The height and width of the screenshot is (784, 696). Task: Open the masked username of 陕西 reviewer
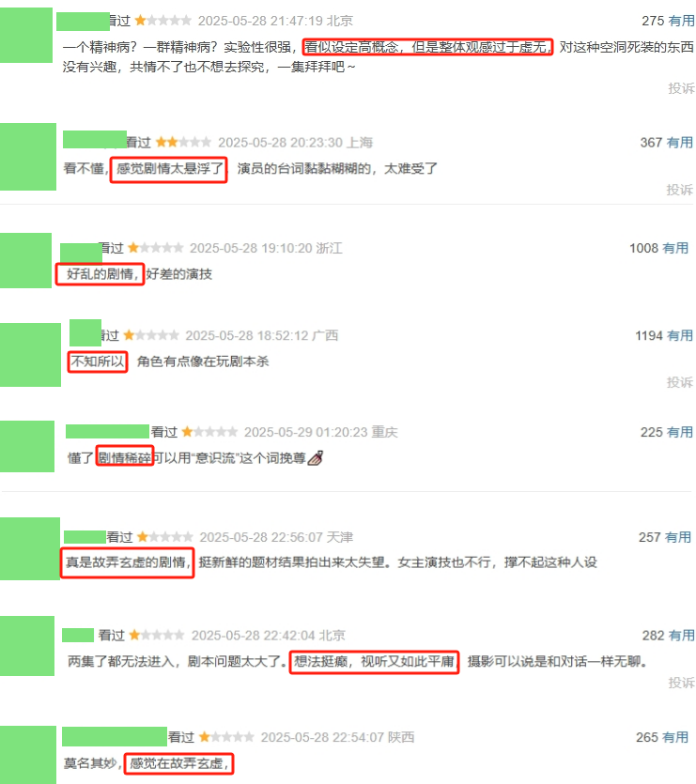click(x=115, y=736)
